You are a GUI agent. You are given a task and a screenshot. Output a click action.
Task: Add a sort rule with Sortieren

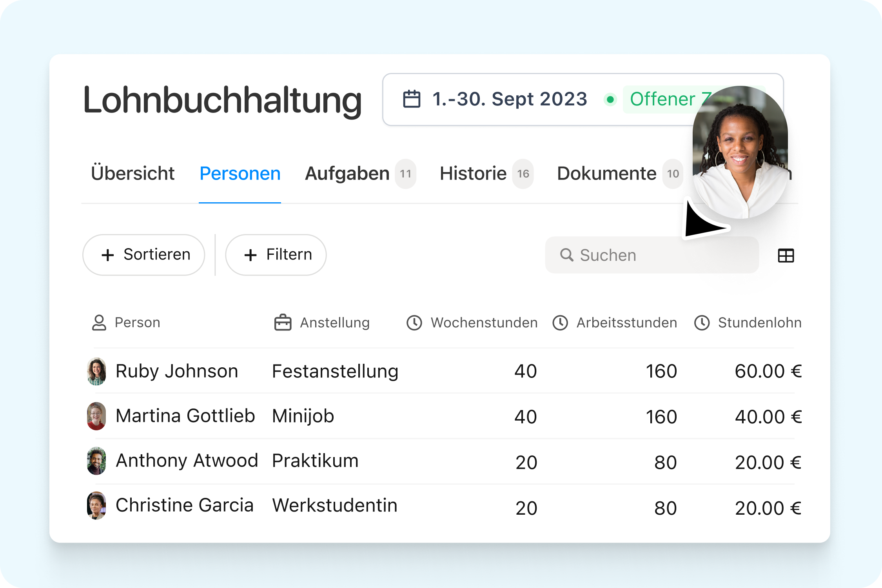(144, 255)
